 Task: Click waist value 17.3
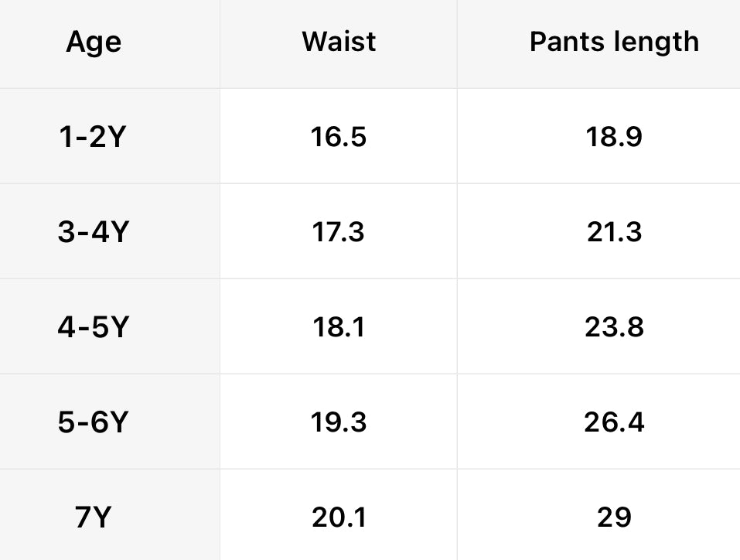(x=339, y=232)
